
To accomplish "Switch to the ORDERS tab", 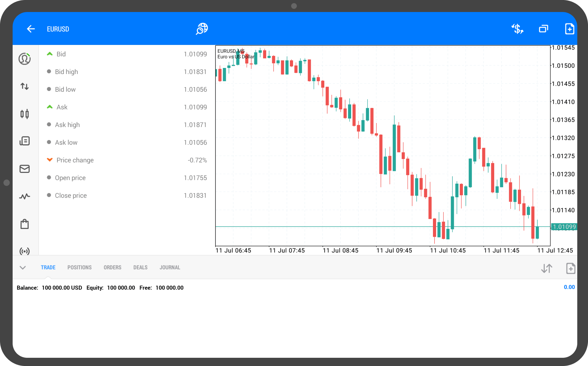I will [112, 267].
